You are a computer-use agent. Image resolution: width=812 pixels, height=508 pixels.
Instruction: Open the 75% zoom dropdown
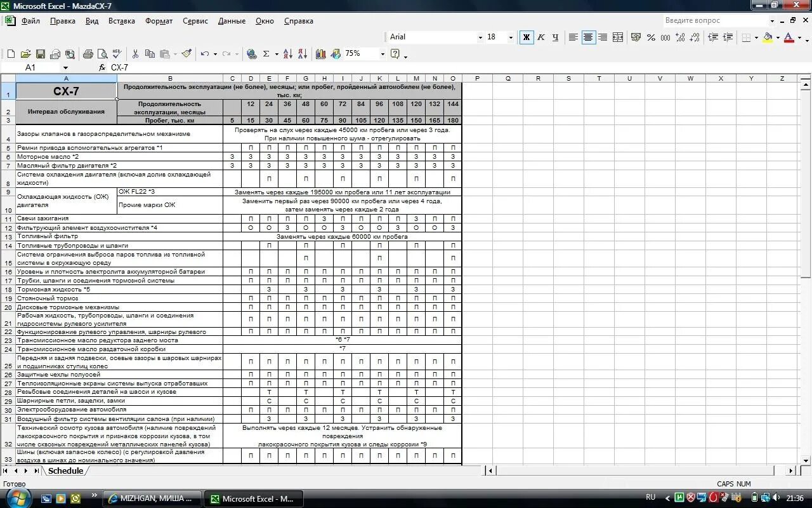(382, 54)
